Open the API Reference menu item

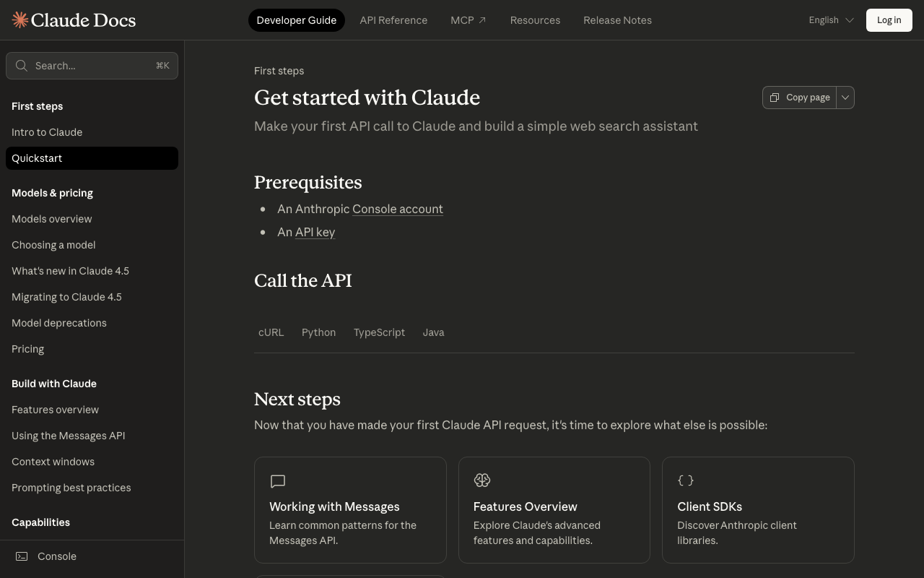pos(393,20)
